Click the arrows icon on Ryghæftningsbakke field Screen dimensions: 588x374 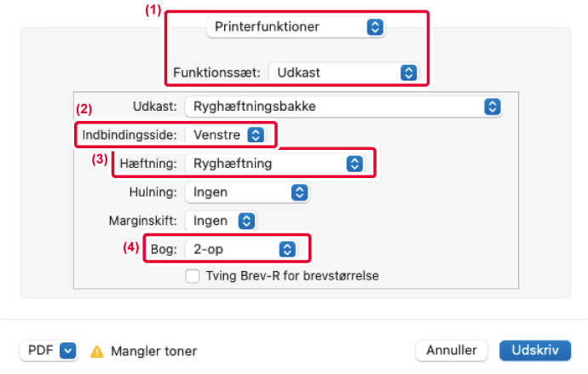492,106
